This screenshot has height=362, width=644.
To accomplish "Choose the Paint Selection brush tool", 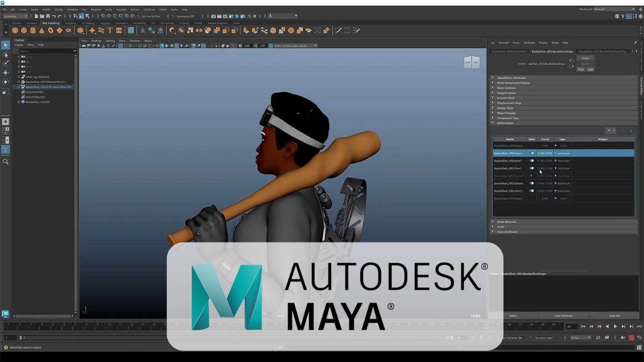I will click(x=5, y=63).
